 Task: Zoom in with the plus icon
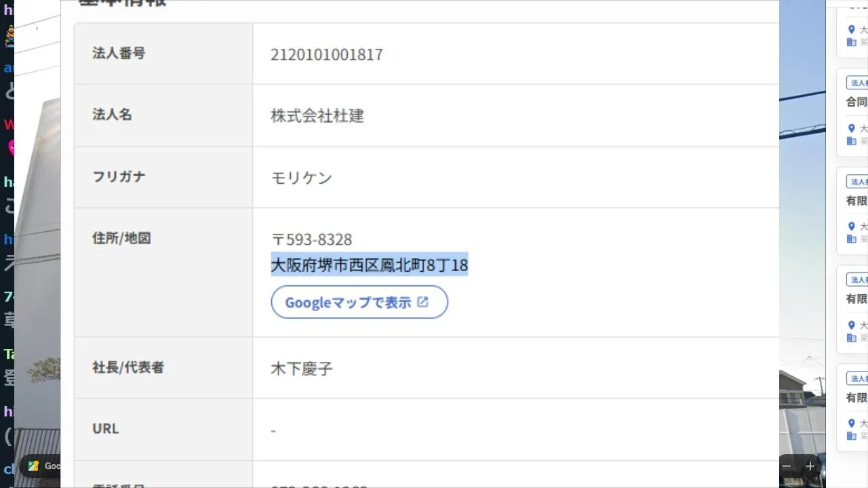click(810, 466)
